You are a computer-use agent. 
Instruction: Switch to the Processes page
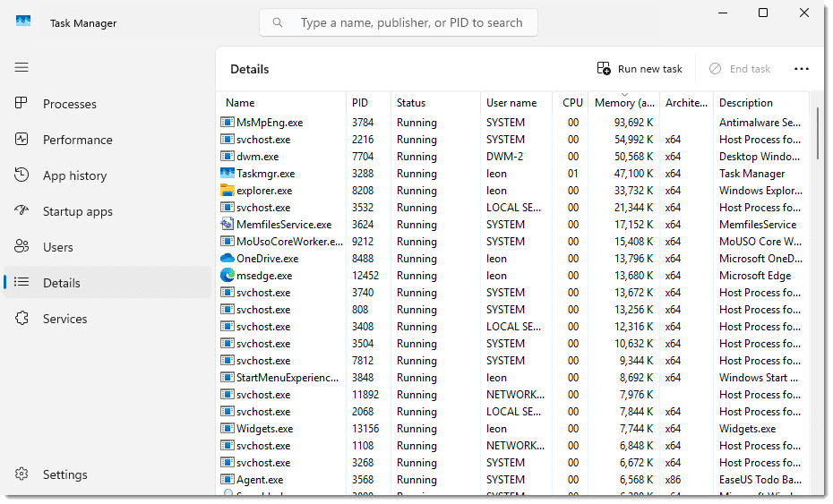pos(70,104)
